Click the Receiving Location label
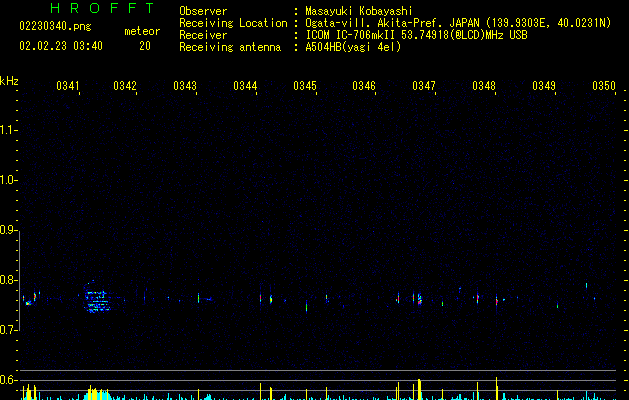 [233, 23]
